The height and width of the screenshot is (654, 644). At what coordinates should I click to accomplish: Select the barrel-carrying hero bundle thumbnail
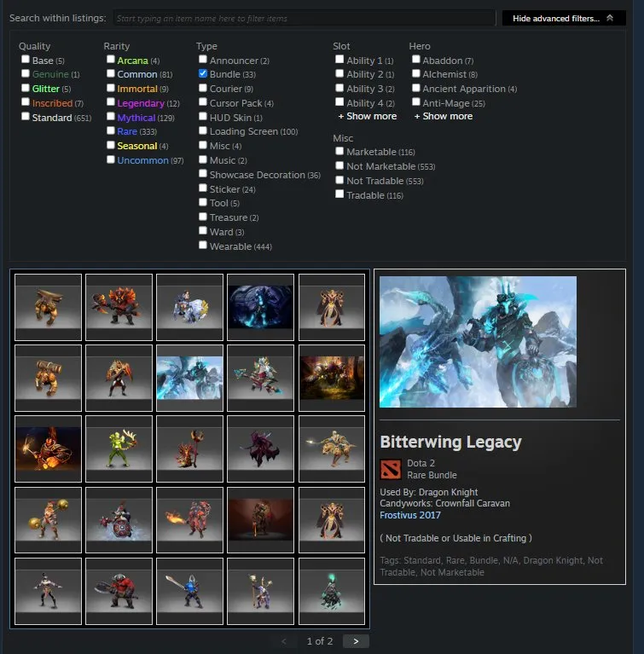[48, 379]
